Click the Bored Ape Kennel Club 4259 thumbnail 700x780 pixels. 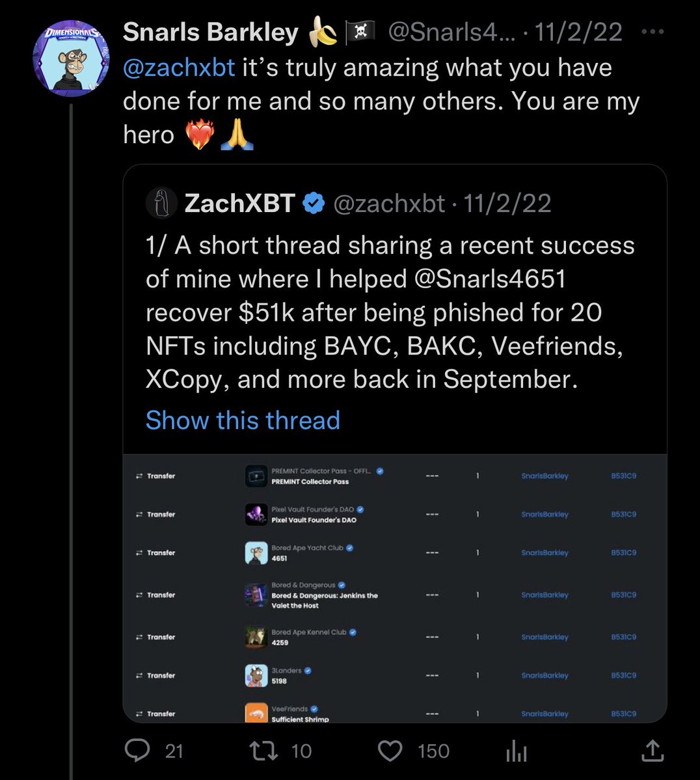[x=256, y=637]
